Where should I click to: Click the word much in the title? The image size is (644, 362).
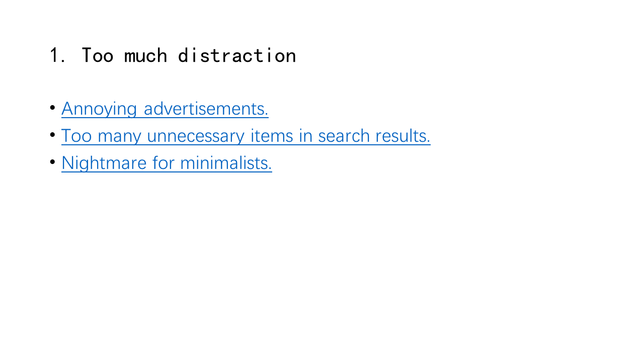point(145,55)
